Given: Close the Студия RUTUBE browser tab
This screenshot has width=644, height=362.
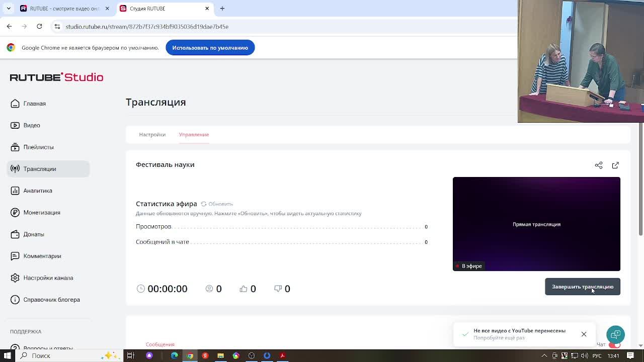Looking at the screenshot, I should pyautogui.click(x=207, y=9).
